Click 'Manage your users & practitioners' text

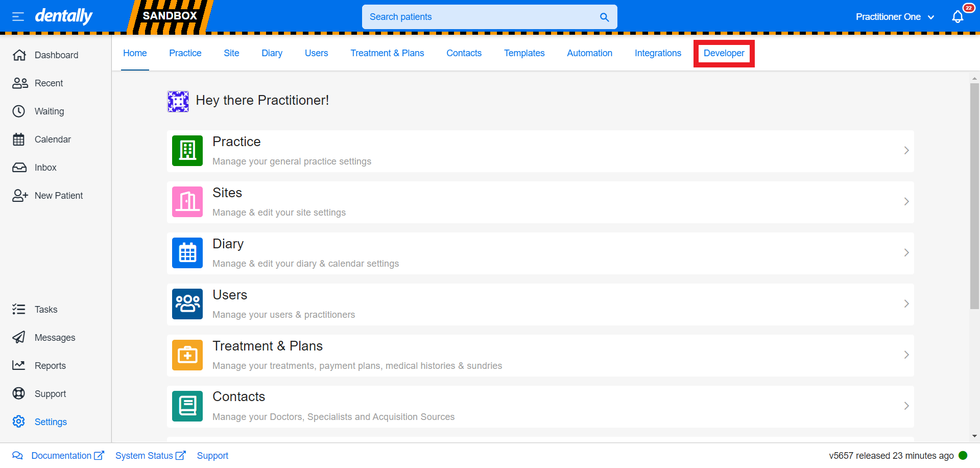click(x=283, y=315)
